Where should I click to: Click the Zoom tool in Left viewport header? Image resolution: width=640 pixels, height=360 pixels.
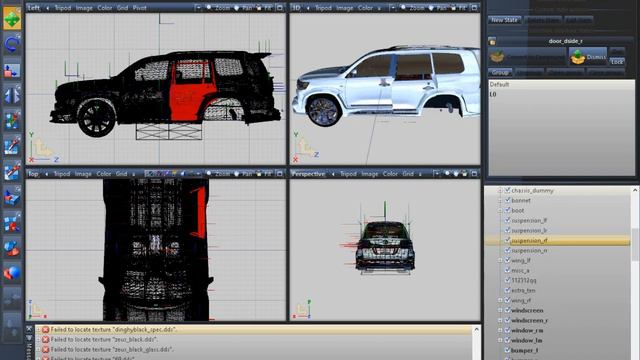(218, 8)
